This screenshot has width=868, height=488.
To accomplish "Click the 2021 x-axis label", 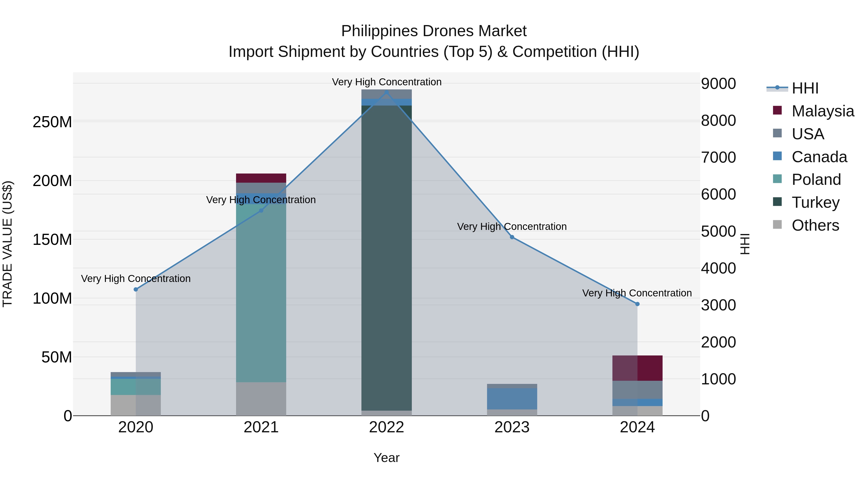I will 261,427.
